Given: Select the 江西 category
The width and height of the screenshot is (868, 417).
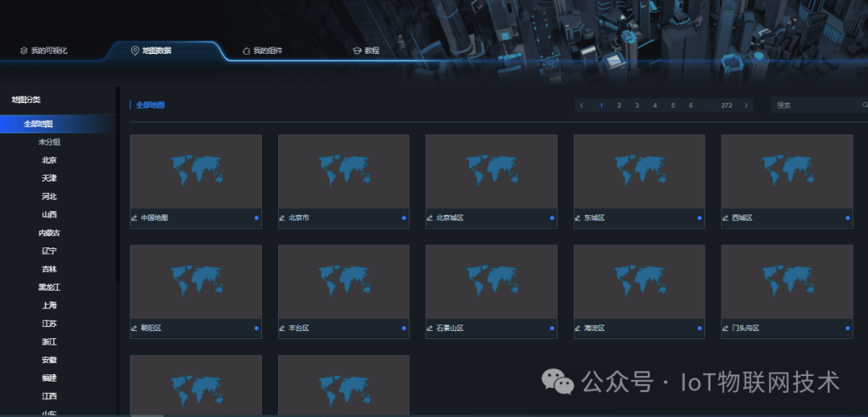Looking at the screenshot, I should tap(49, 396).
